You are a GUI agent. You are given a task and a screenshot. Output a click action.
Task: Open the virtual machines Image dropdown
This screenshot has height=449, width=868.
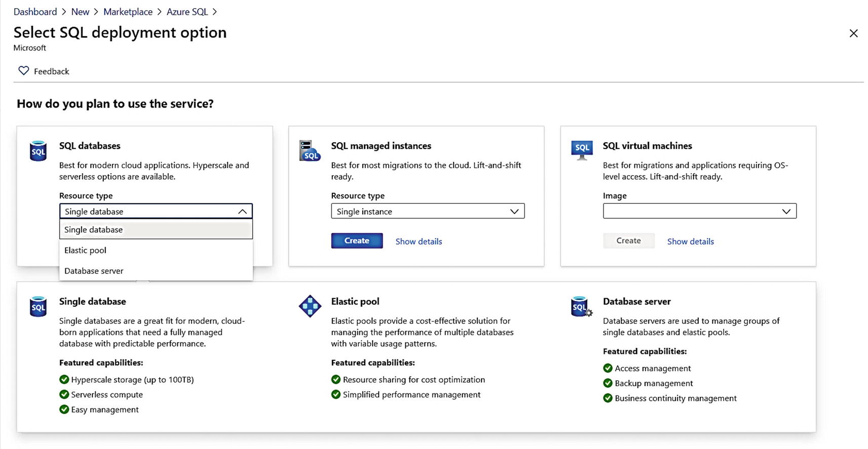click(x=699, y=211)
